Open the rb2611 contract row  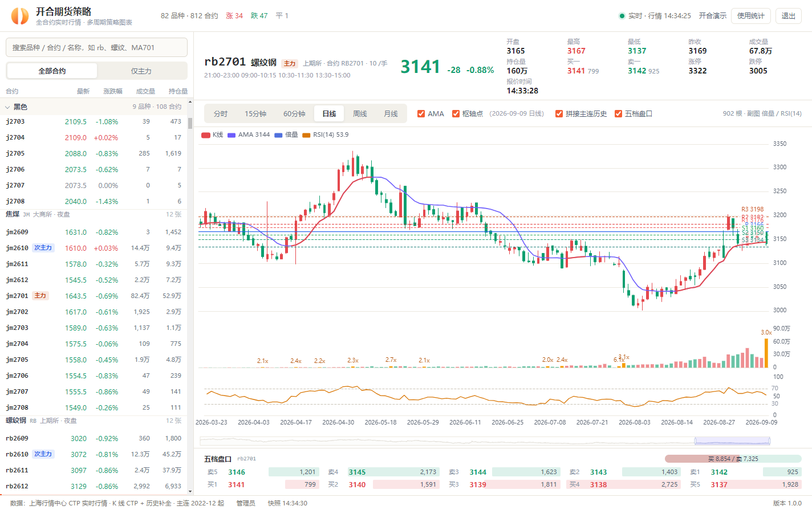pos(94,470)
